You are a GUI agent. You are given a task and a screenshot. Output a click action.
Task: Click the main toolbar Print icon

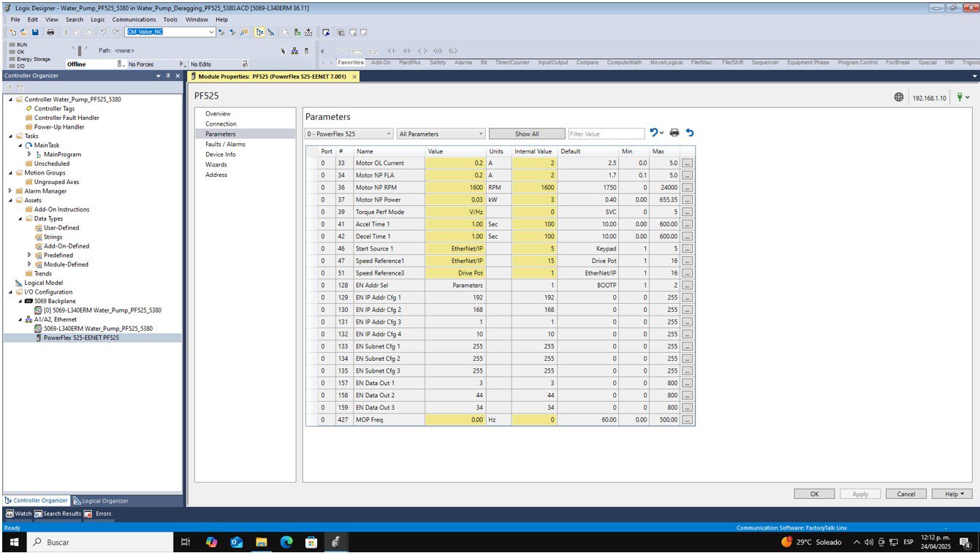click(x=50, y=32)
